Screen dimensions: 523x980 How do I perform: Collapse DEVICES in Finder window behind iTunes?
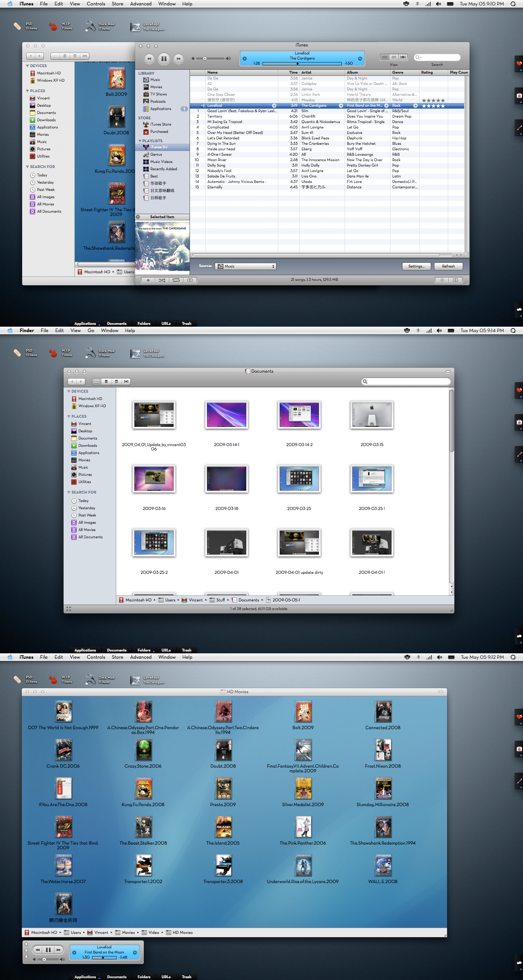tap(27, 66)
